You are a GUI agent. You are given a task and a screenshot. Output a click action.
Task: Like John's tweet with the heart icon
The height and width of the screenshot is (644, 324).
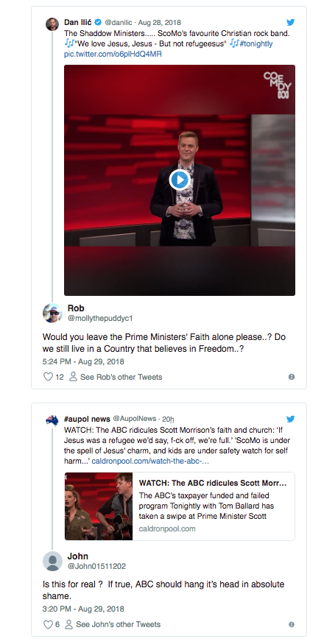tap(48, 624)
